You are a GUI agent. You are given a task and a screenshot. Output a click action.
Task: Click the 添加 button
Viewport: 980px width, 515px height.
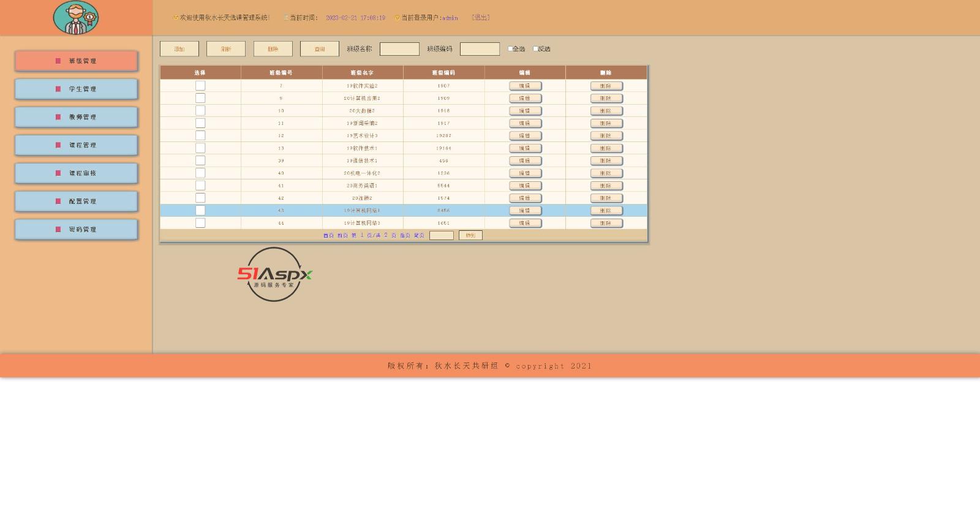179,49
